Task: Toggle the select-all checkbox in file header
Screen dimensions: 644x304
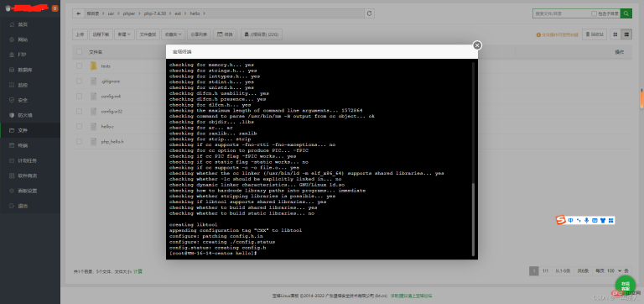Action: [80, 52]
